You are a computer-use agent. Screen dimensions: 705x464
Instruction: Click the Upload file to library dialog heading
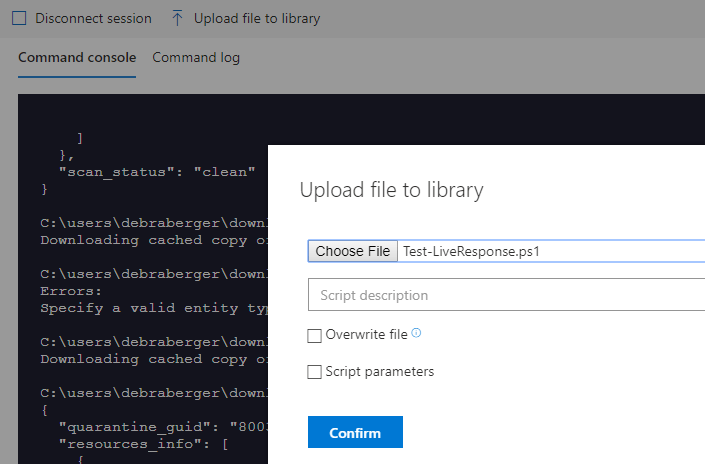(x=392, y=190)
